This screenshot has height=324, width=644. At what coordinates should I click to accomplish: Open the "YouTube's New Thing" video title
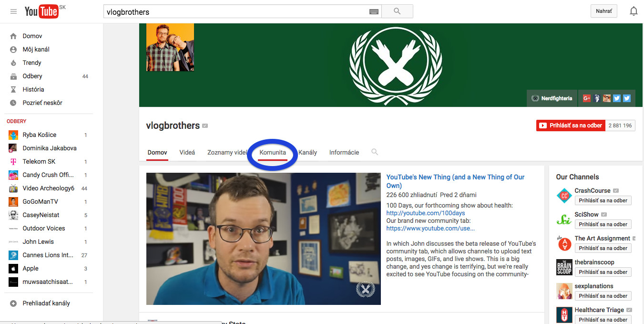tap(455, 181)
